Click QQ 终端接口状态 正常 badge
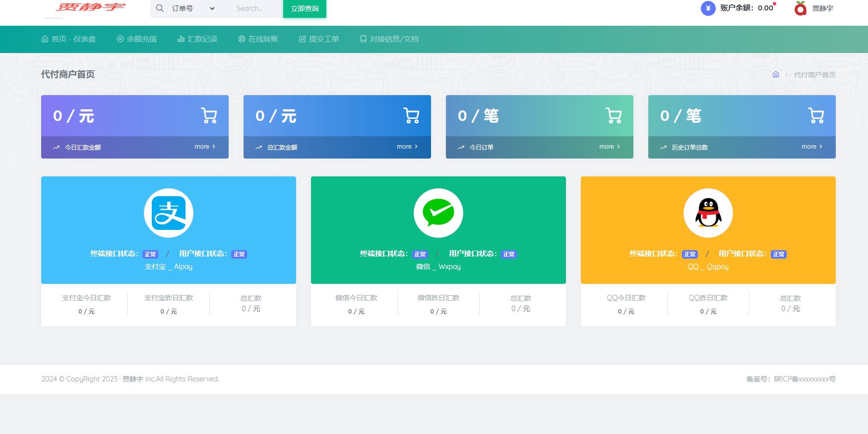 pyautogui.click(x=690, y=254)
